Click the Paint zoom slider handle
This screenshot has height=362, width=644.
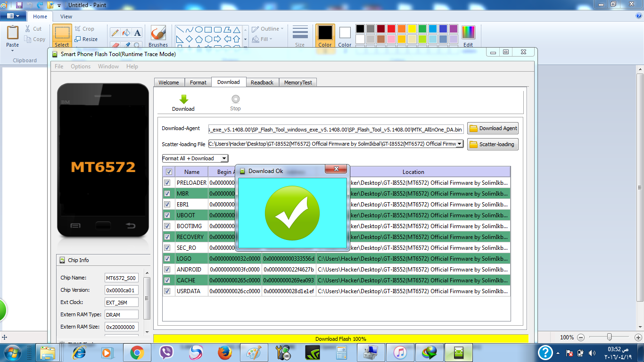[x=610, y=337]
